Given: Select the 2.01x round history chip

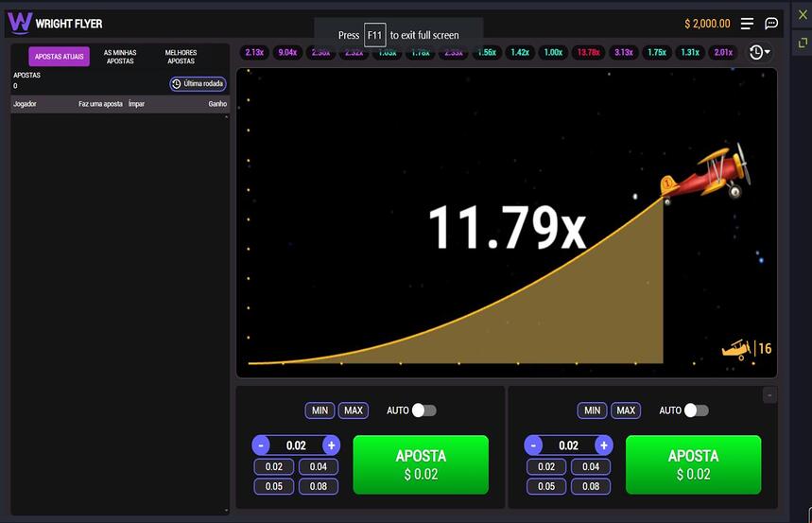Looking at the screenshot, I should point(723,52).
